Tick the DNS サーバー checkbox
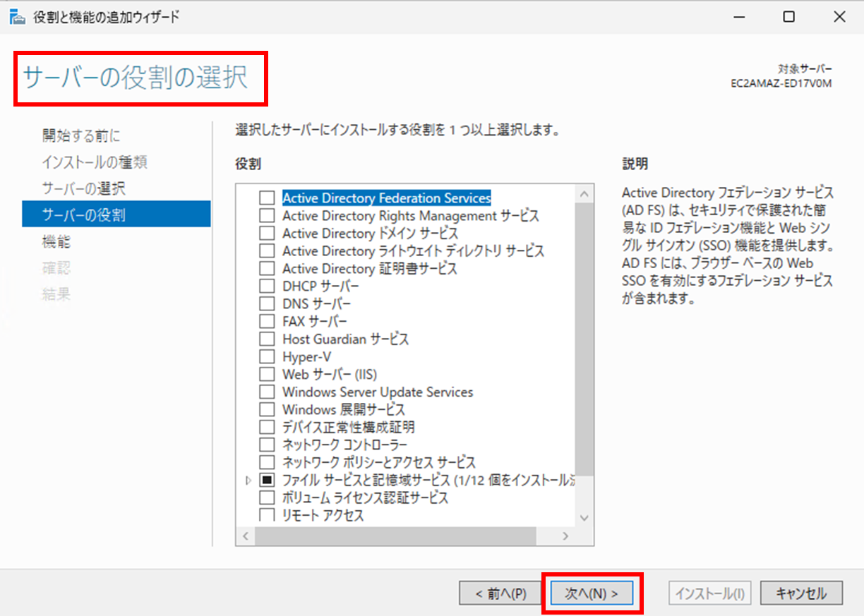This screenshot has height=616, width=864. (267, 303)
